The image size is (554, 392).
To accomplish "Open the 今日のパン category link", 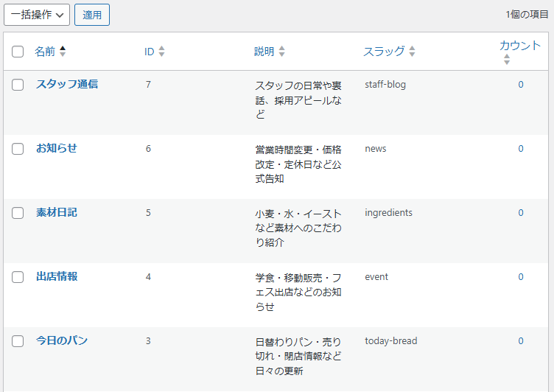I will click(62, 340).
